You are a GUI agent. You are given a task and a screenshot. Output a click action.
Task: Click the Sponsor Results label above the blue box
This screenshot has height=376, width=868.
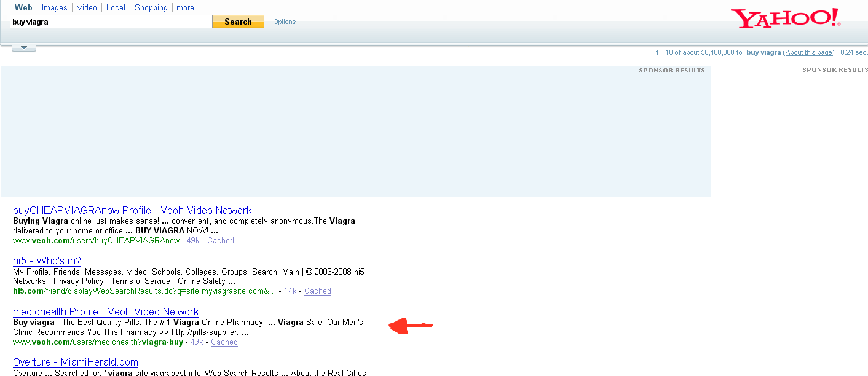tap(672, 70)
